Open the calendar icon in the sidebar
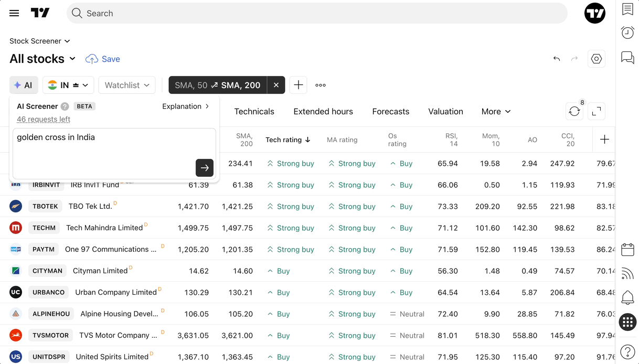The height and width of the screenshot is (364, 639). [627, 249]
